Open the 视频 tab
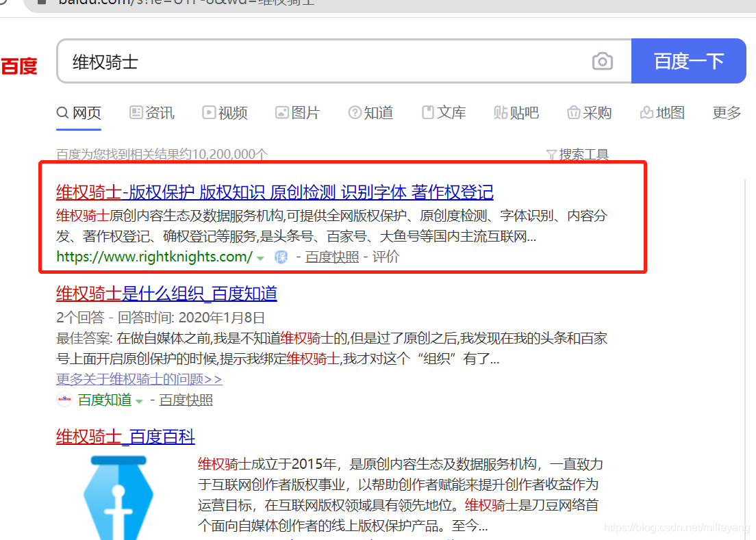Viewport: 756px width, 540px height. click(225, 113)
